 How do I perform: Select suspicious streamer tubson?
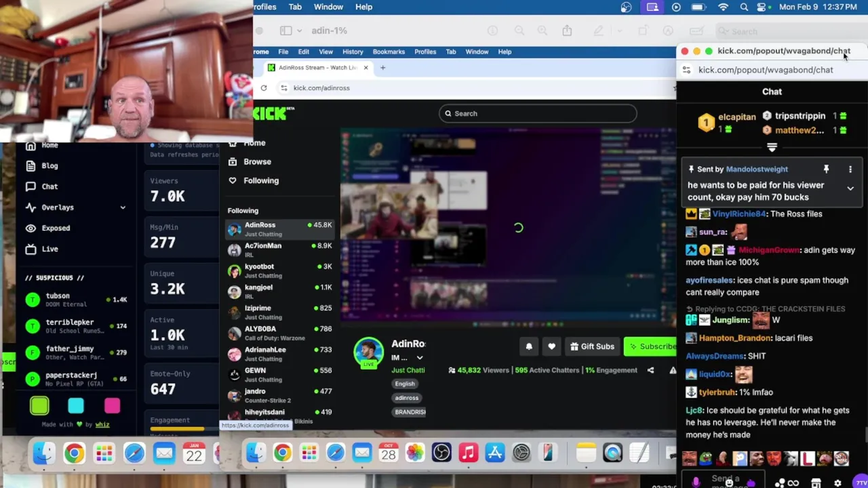coord(76,300)
